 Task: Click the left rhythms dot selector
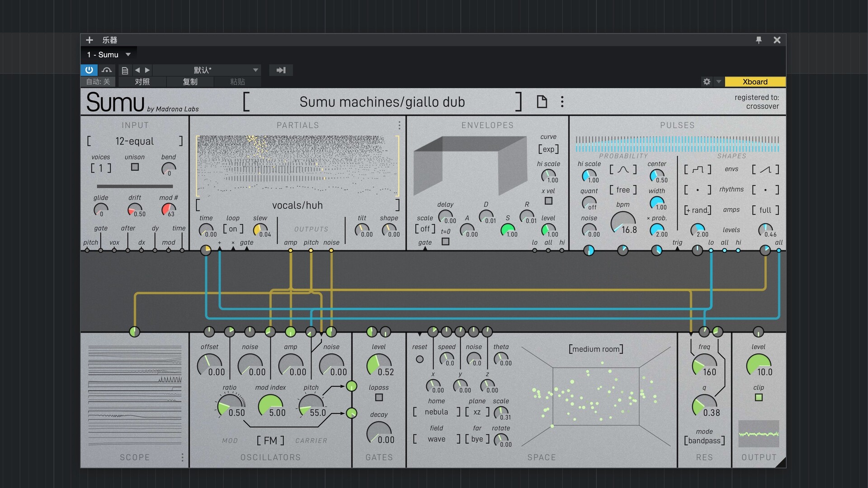pyautogui.click(x=698, y=190)
